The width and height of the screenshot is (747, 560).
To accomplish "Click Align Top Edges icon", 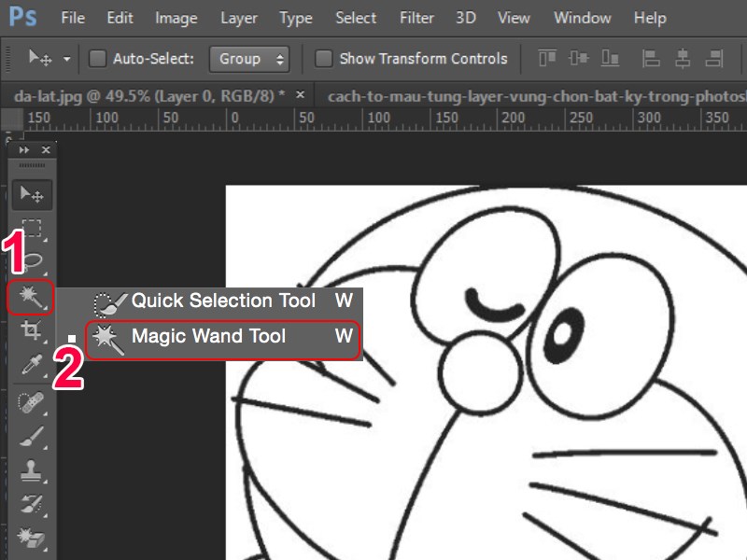I will [x=547, y=59].
